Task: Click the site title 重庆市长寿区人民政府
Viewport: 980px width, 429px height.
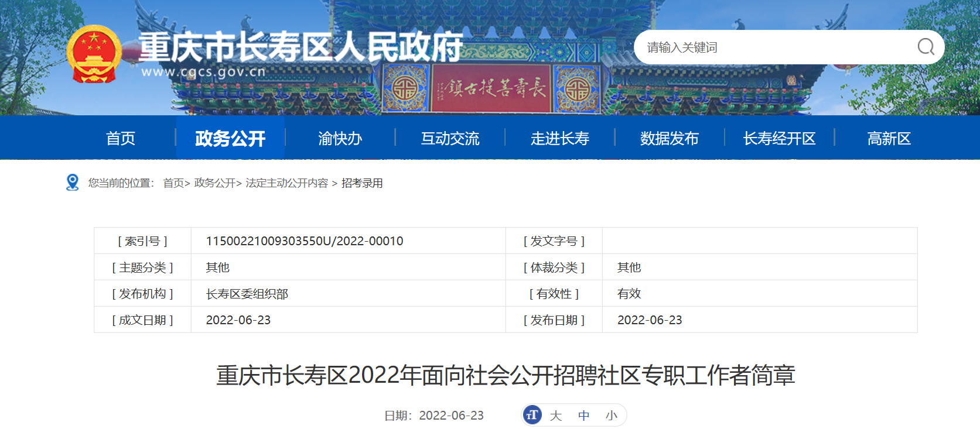Action: pos(301,47)
